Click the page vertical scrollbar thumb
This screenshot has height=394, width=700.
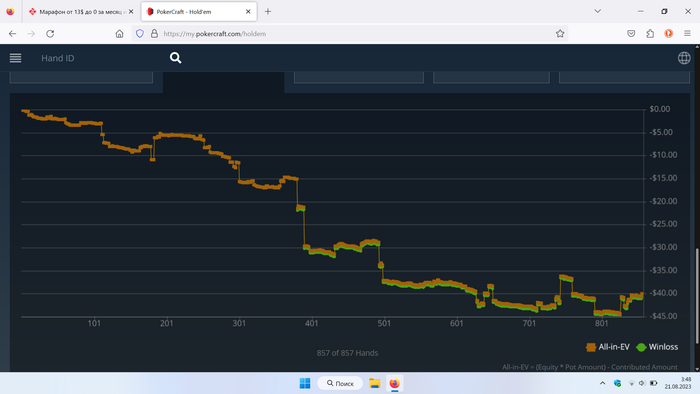coord(697,296)
